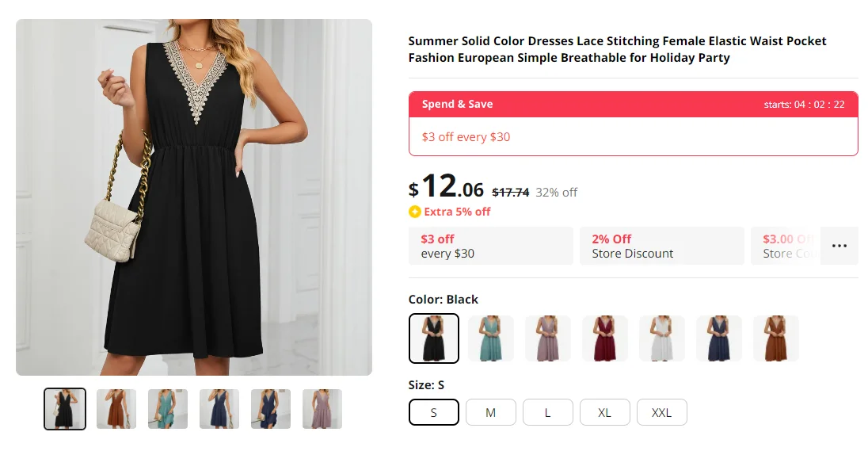
Task: Pick the navy blue dress color option
Action: click(x=719, y=338)
